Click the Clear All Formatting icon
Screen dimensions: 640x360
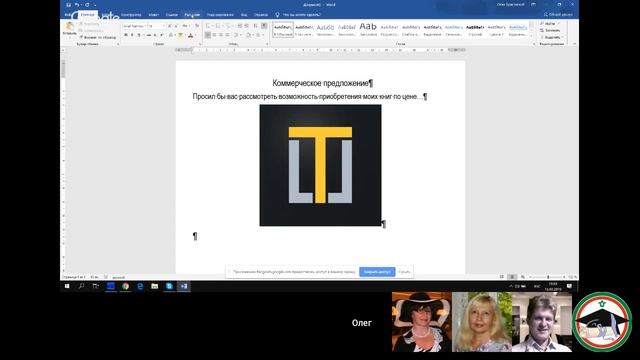click(197, 26)
